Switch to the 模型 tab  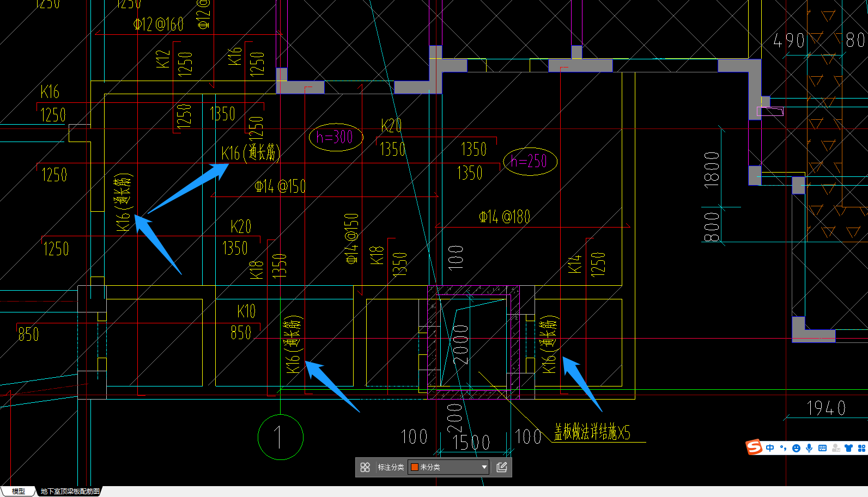[x=19, y=491]
